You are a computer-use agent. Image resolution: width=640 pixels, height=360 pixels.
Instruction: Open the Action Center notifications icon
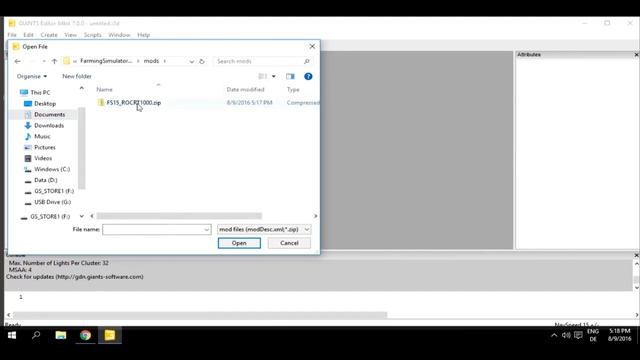[x=578, y=335]
